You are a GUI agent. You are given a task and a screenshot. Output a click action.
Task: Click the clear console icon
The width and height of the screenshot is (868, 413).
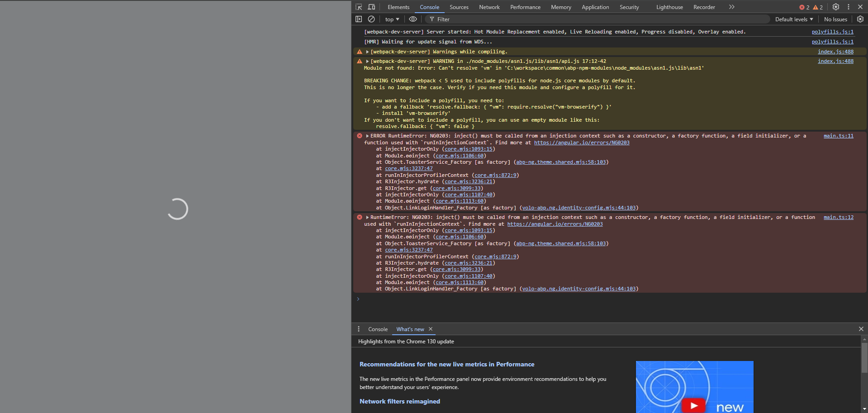click(371, 19)
